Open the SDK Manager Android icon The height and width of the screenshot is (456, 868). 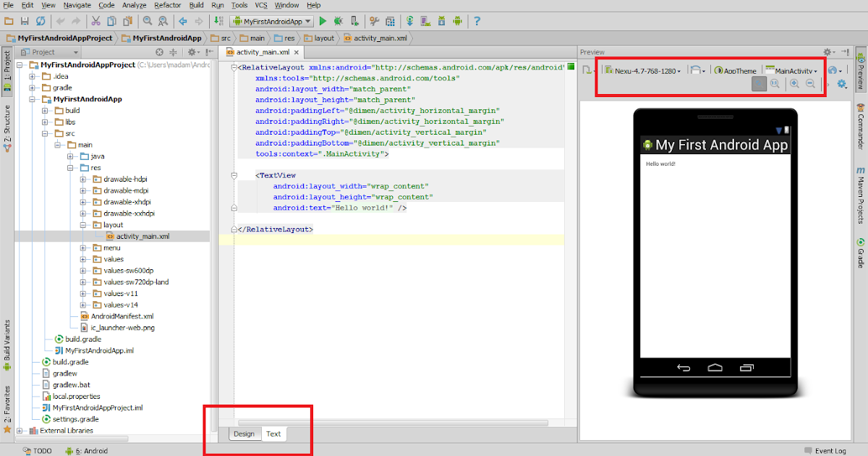pos(441,22)
